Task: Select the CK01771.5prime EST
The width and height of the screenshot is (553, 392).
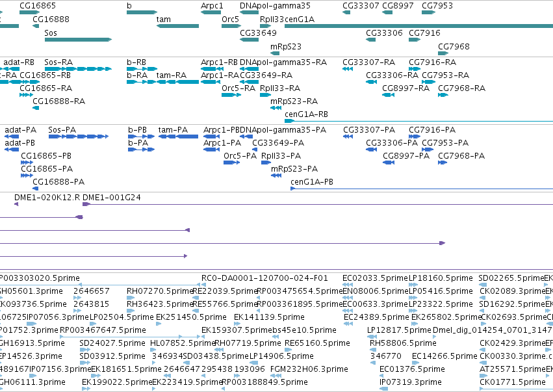Action: (x=517, y=389)
